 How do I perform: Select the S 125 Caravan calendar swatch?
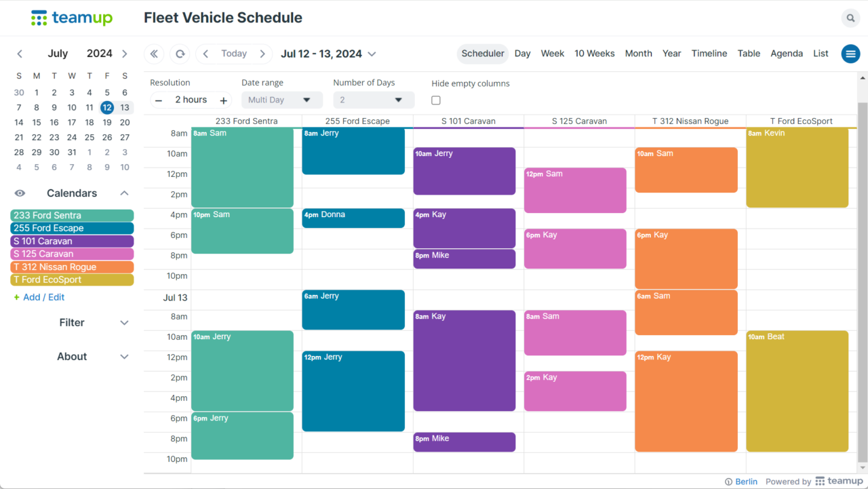71,254
